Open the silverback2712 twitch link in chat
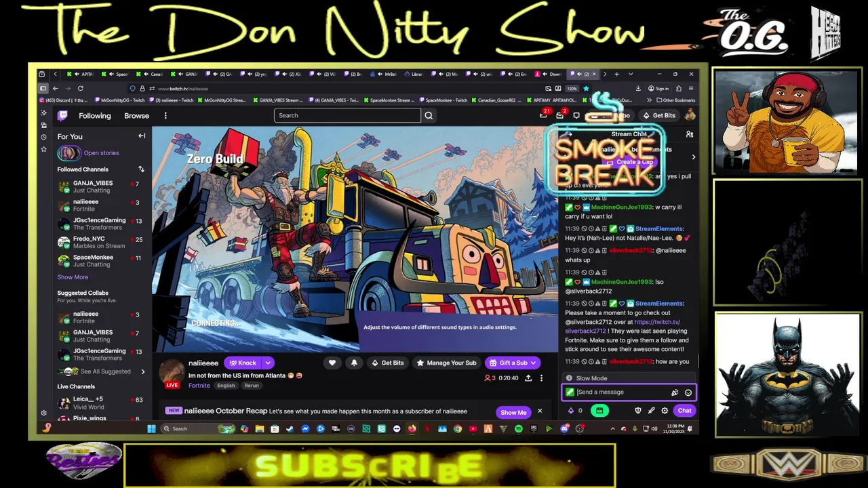This screenshot has width=868, height=488. 623,327
